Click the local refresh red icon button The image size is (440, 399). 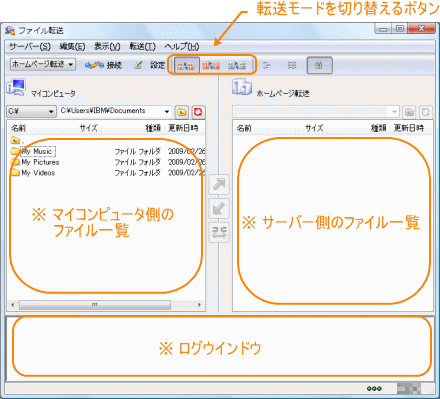198,112
